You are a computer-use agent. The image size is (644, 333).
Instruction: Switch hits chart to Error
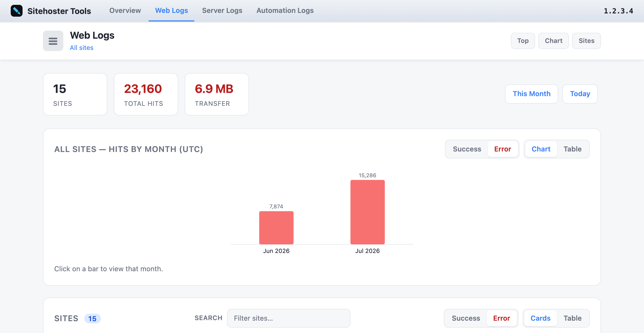pos(503,149)
